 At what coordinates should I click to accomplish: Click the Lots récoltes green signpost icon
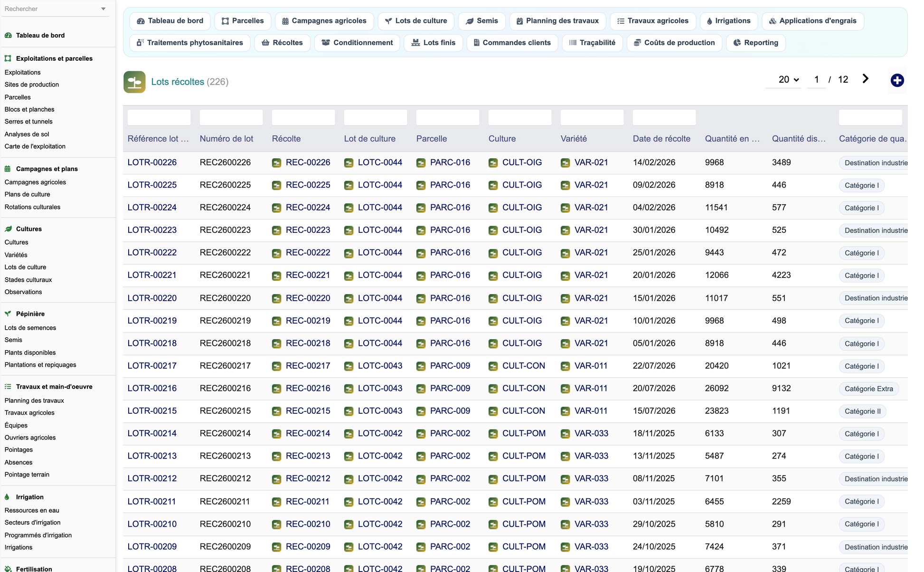[x=134, y=82]
